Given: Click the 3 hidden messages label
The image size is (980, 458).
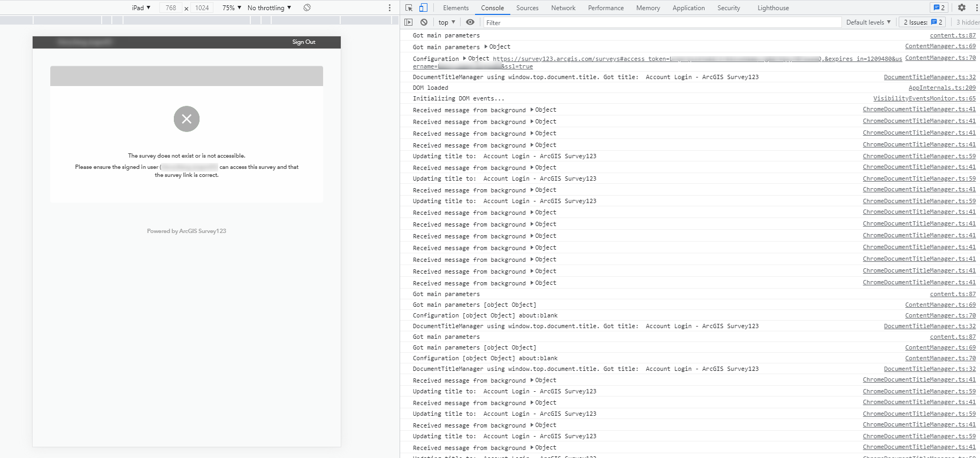Looking at the screenshot, I should pos(968,22).
